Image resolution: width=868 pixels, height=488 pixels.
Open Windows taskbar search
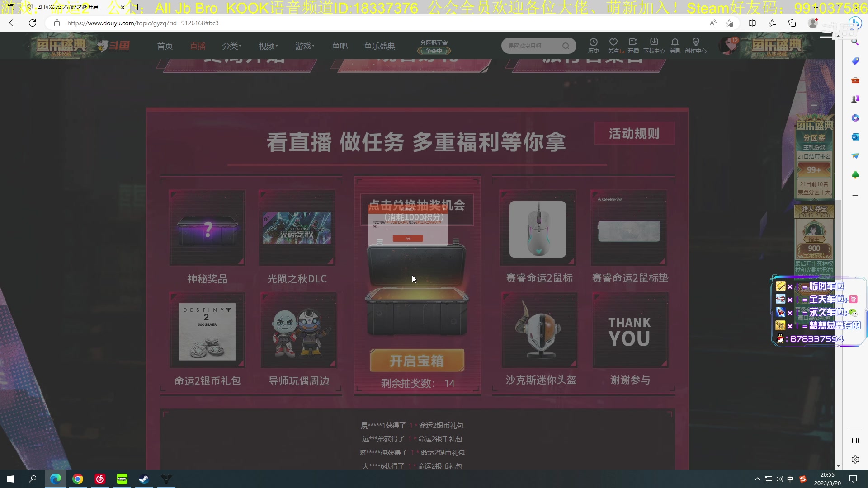[33, 479]
